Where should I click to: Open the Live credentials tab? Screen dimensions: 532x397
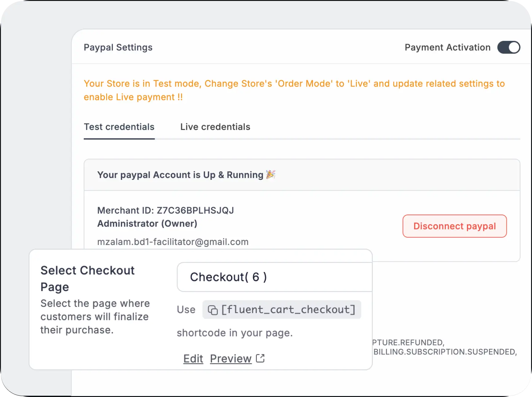click(215, 127)
